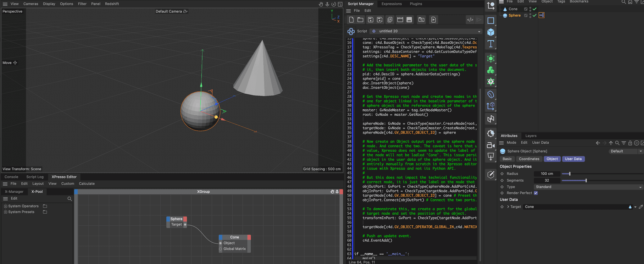Toggle Sphere layer square icon
Screen dimensions: 644x264
click(526, 15)
